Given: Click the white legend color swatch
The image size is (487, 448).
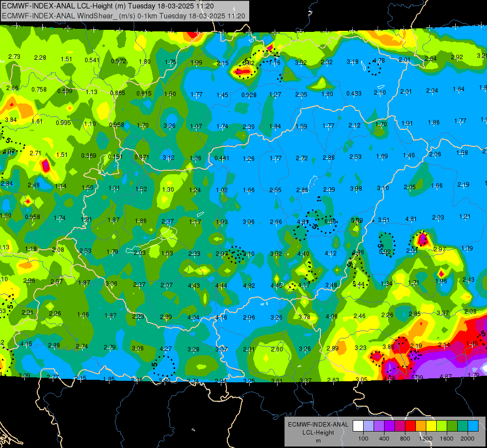Looking at the screenshot, I should click(358, 426).
